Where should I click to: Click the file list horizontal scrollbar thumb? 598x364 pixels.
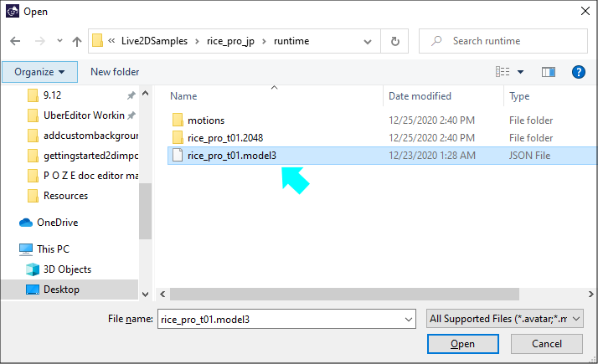[344, 294]
